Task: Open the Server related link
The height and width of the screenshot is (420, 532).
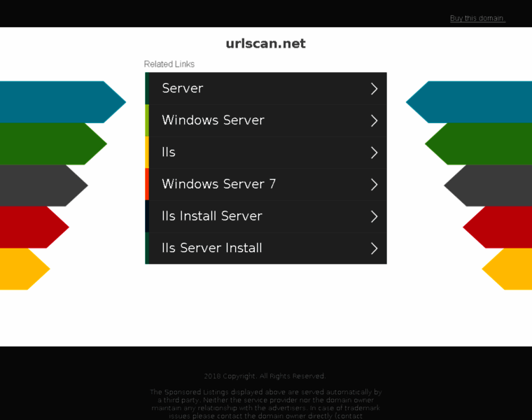Action: tap(182, 88)
